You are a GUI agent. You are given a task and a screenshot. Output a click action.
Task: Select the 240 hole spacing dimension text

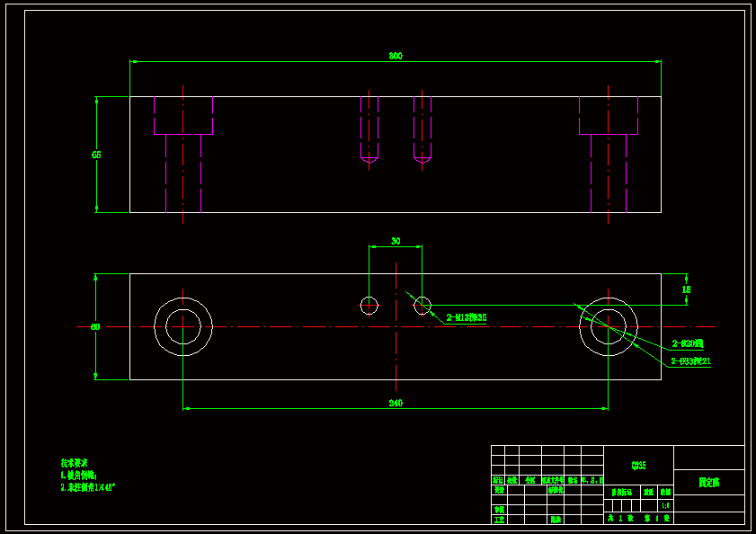coord(396,404)
